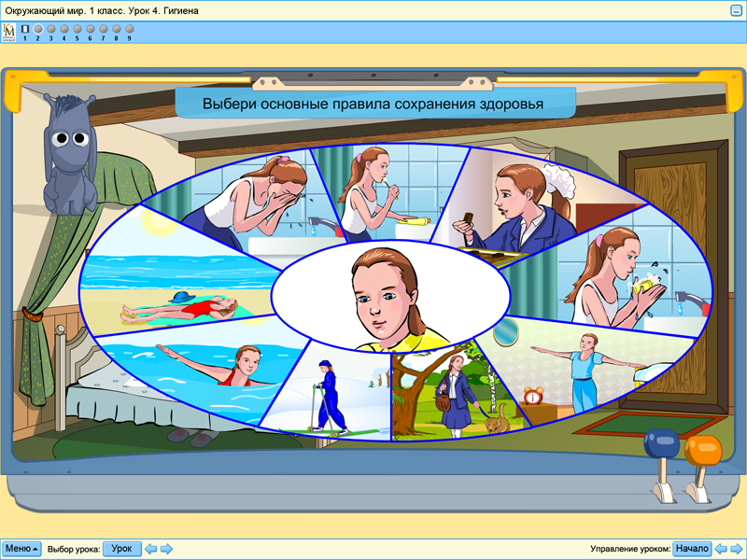Screen dimensions: 747x560
Task: Click the back arrow beside Начало
Action: click(x=721, y=549)
